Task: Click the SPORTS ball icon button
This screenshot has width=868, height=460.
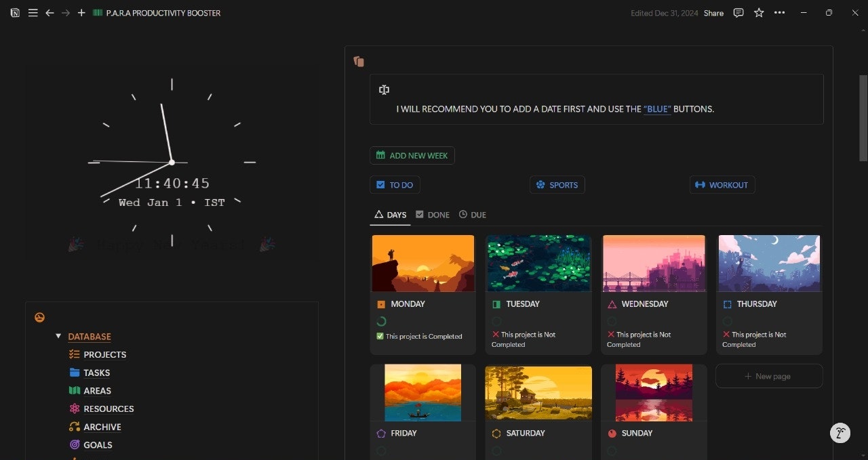Action: coord(540,184)
